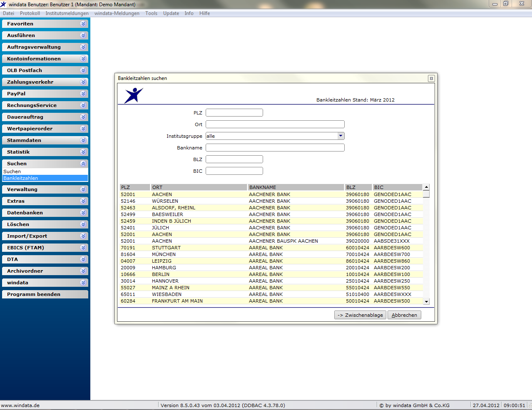Expand the Stammdaten sidebar section

(x=45, y=140)
